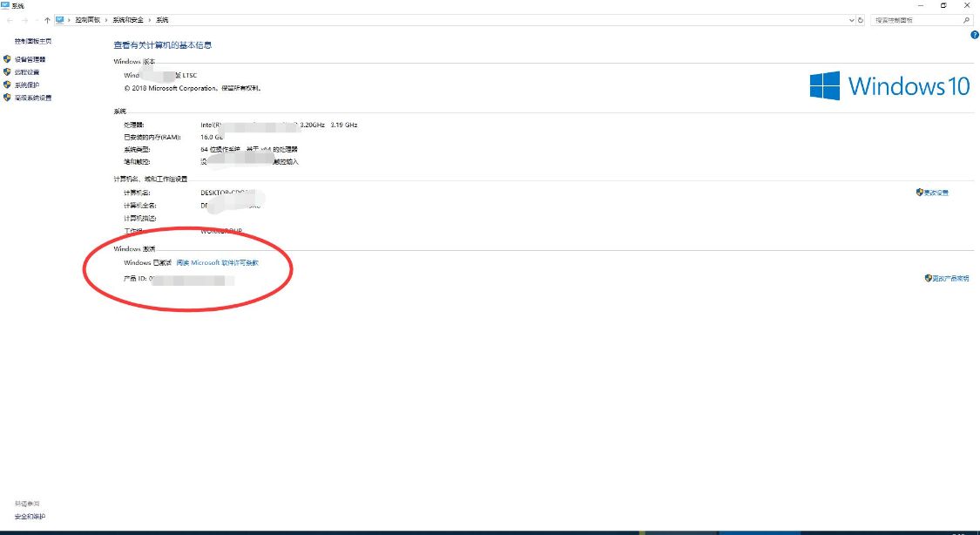Viewport: 980px width, 535px height.
Task: Expand the chevron after 系统和安全 breadcrumb
Action: pos(149,20)
